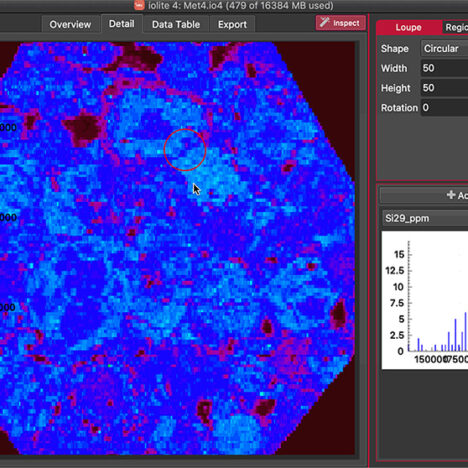Open the Shape Circular dropdown

point(445,49)
